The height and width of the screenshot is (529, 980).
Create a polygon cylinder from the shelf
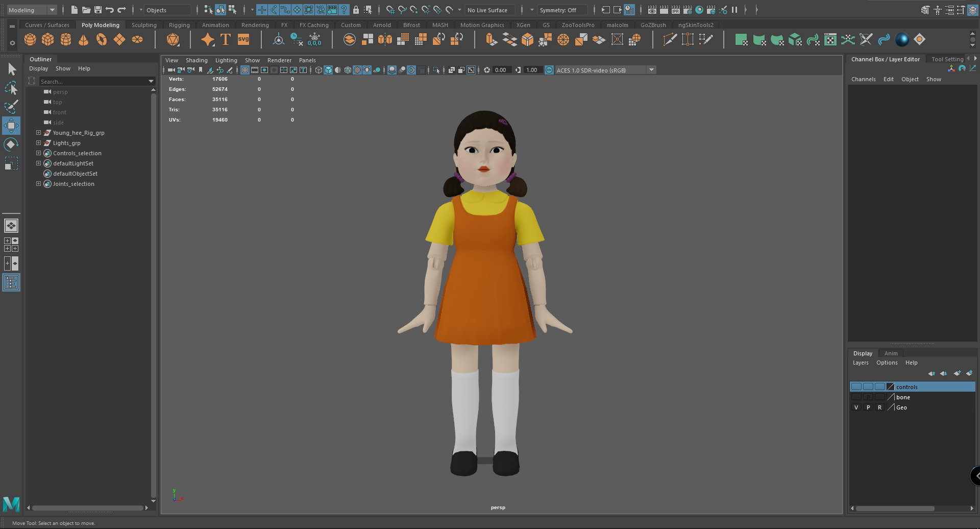click(x=66, y=39)
